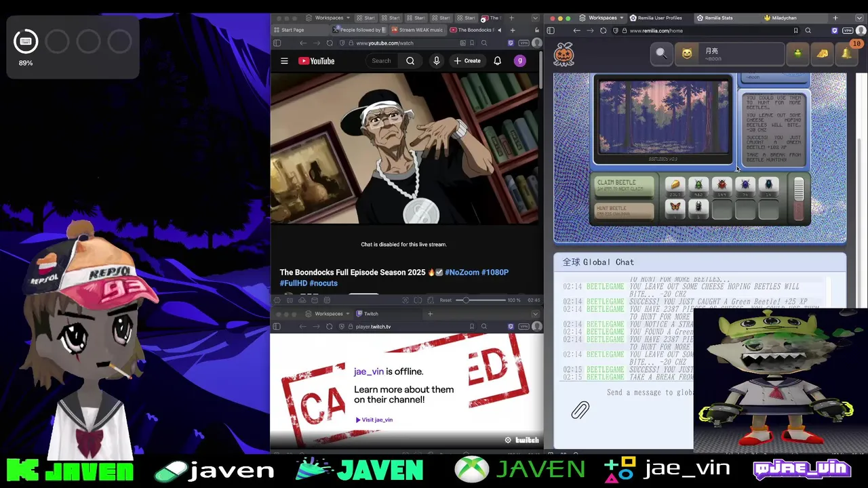Open the cheese header button
This screenshot has width=868, height=488.
[822, 54]
